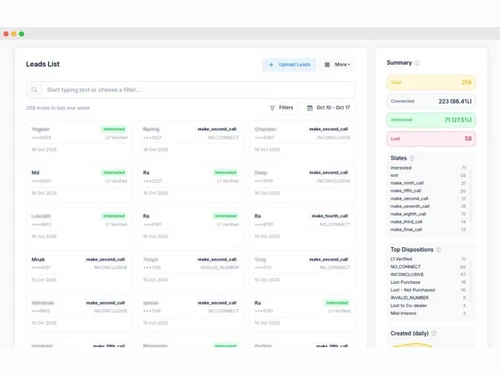The image size is (500, 375).
Task: Click the yellow Total summary tile
Action: click(431, 83)
